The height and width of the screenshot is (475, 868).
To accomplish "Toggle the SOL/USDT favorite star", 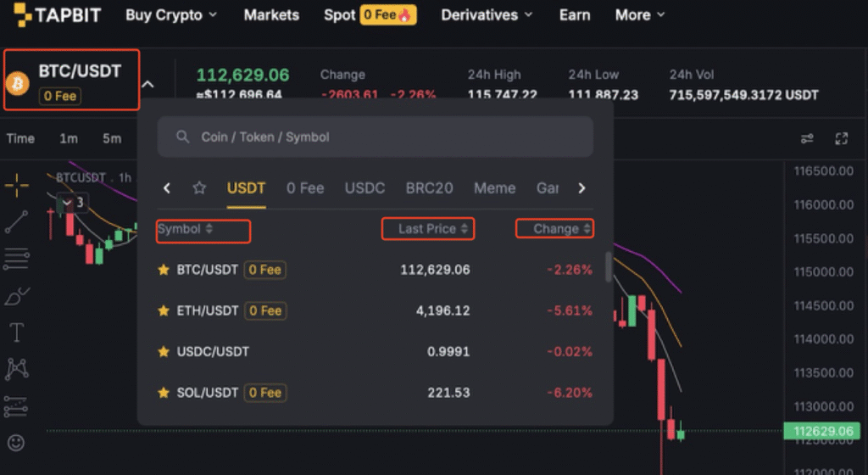I will point(164,393).
